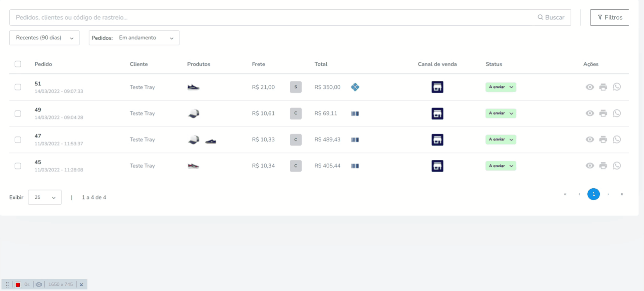Screen dimensions: 644x291
Task: Click the C shipping badge for order 47
Action: pyautogui.click(x=295, y=139)
